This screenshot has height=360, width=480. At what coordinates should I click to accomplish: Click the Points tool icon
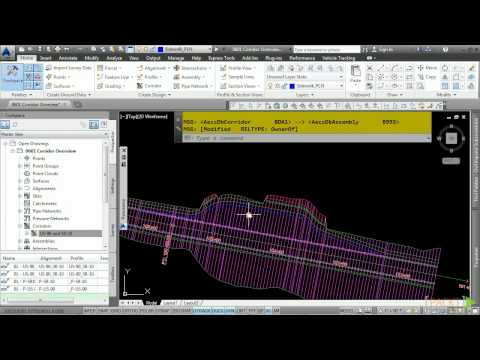pyautogui.click(x=49, y=77)
